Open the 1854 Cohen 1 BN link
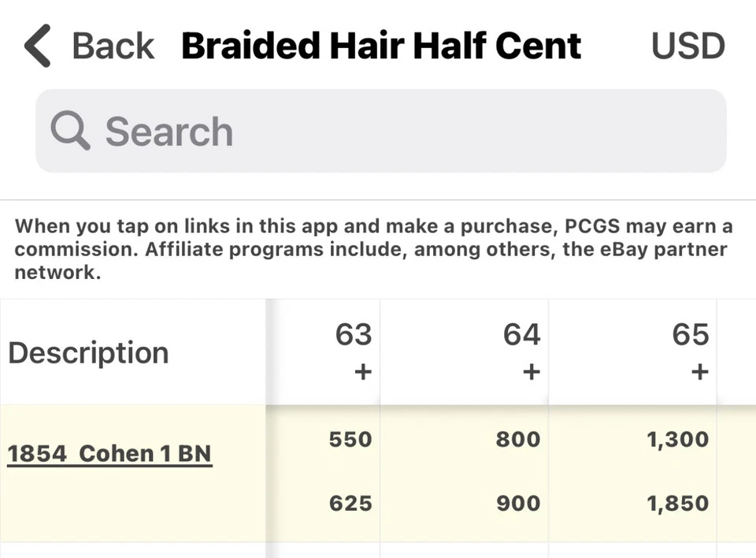This screenshot has height=558, width=756. [109, 454]
